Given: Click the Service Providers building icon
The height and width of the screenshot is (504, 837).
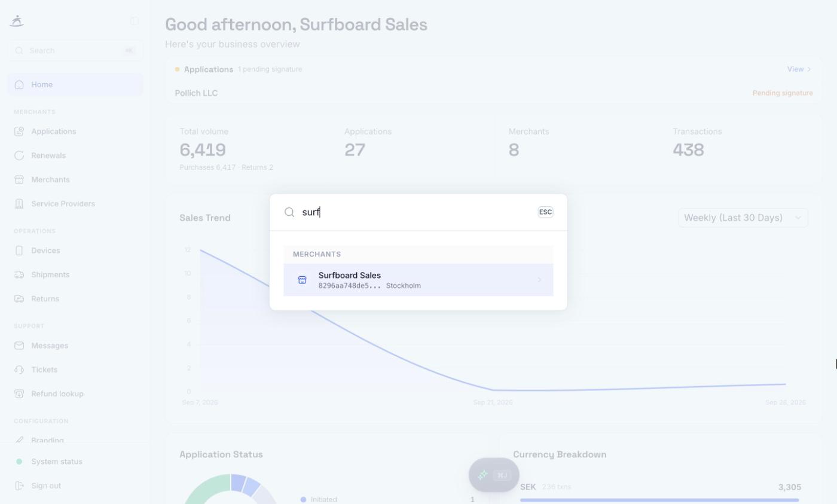Looking at the screenshot, I should click(19, 204).
